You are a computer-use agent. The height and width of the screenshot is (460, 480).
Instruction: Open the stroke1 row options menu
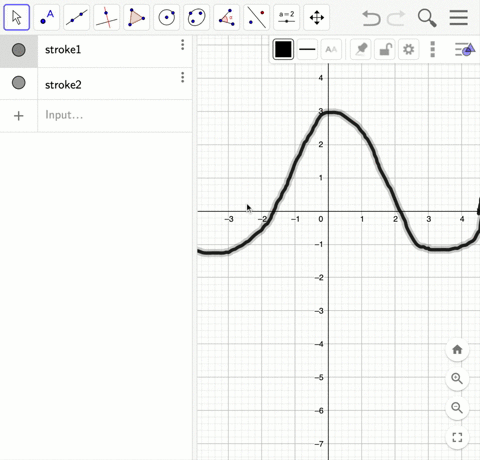click(182, 45)
